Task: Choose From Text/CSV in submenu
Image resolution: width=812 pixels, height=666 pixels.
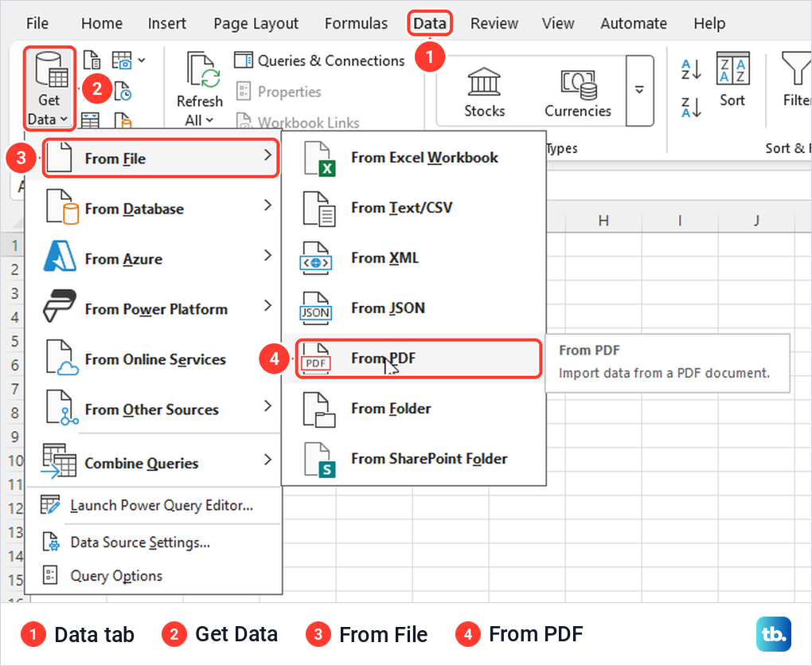Action: click(414, 208)
